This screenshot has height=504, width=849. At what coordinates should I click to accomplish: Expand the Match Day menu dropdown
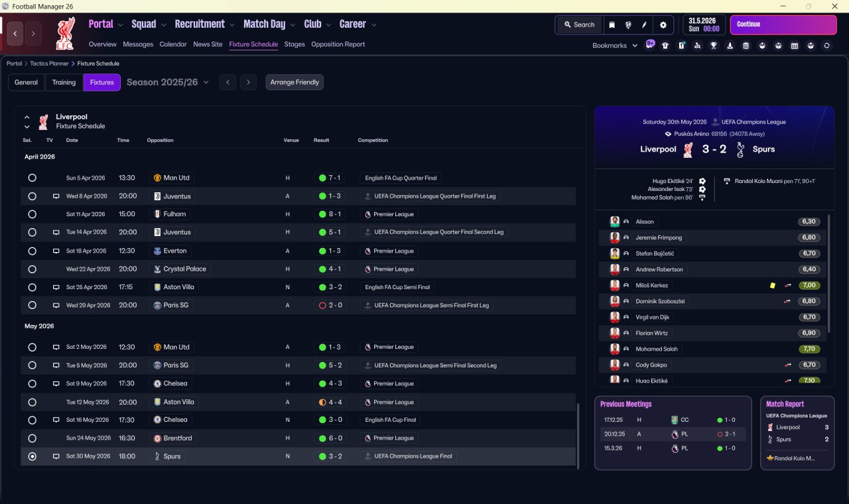point(293,25)
